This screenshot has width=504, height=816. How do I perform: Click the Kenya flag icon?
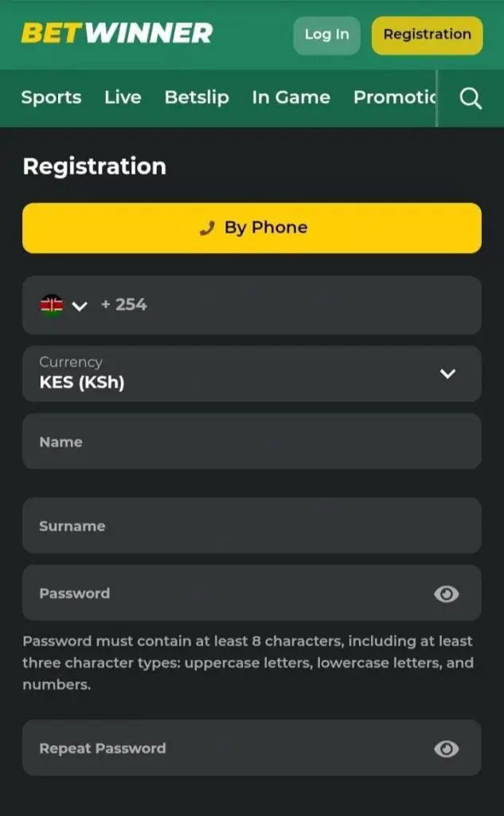coord(52,305)
